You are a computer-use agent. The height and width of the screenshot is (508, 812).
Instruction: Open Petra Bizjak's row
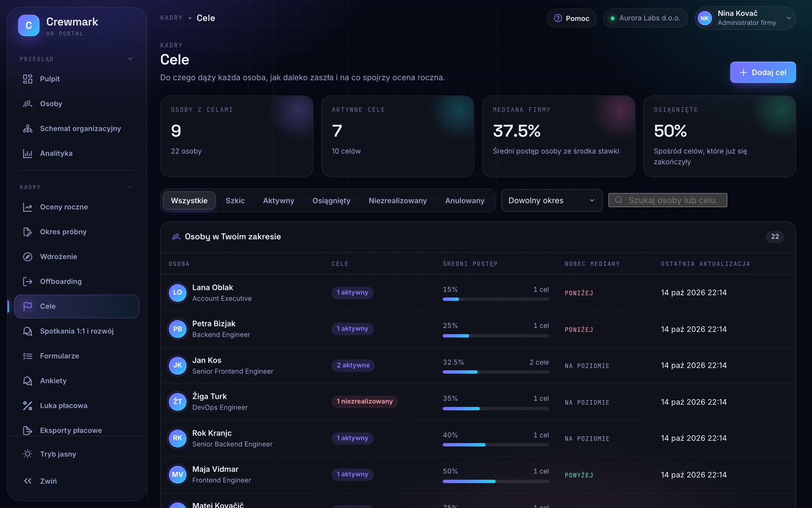[478, 329]
